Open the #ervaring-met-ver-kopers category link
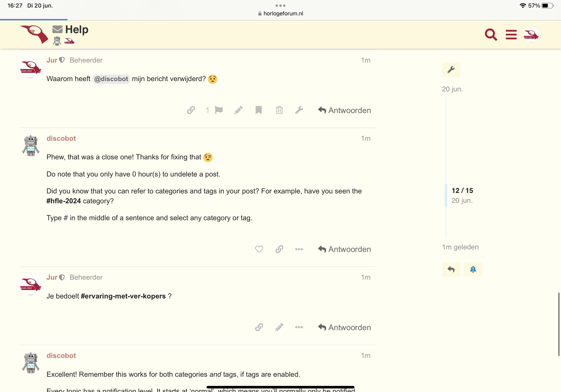561x392 pixels. pos(123,296)
